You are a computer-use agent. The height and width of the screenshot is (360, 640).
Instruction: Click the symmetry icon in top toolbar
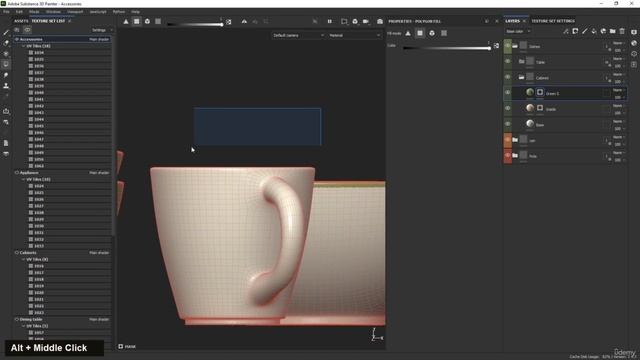tap(244, 21)
